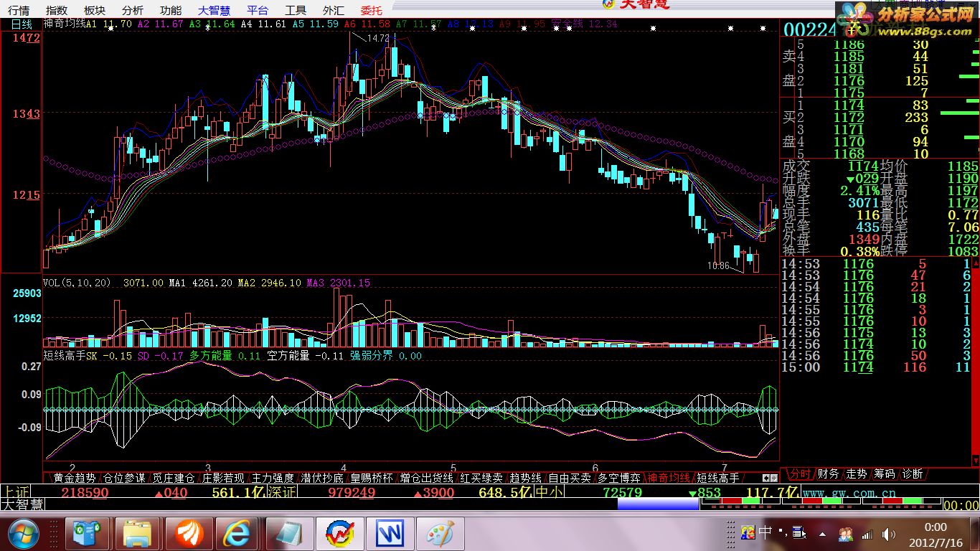Open the 工具 menu
The height and width of the screenshot is (551, 980).
296,10
